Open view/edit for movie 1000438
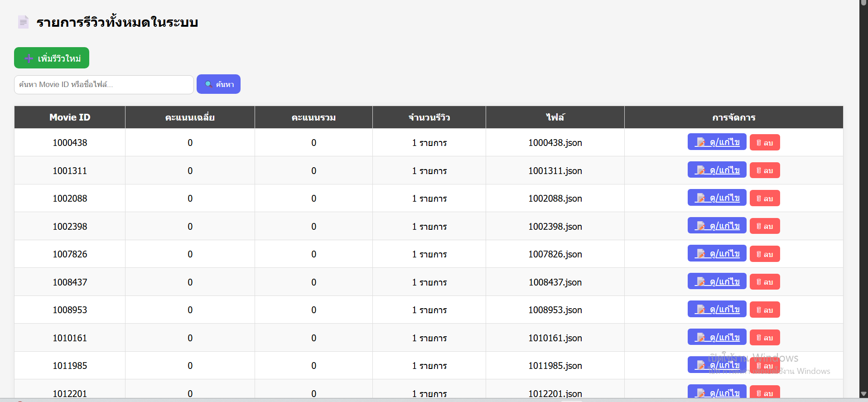The height and width of the screenshot is (402, 868). tap(717, 142)
